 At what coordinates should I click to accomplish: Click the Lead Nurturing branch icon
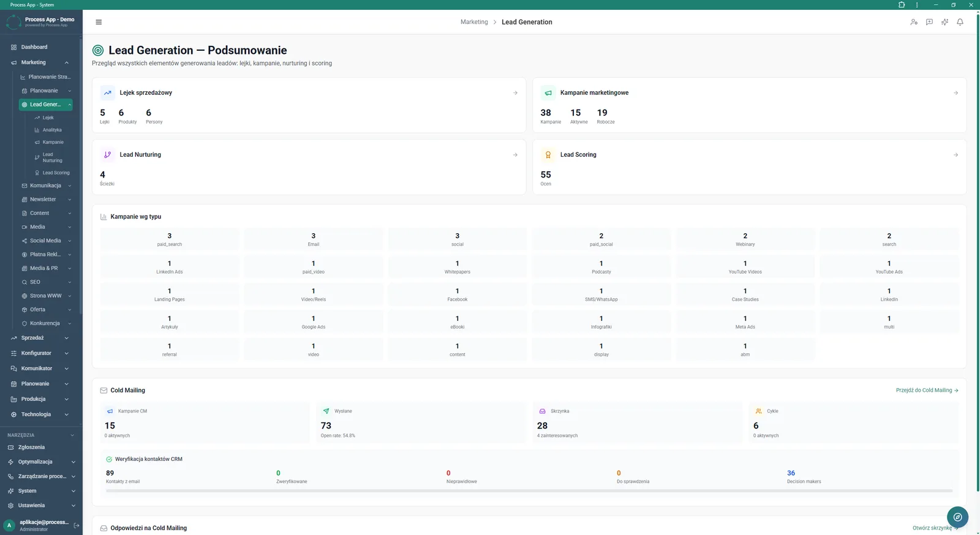coord(108,155)
